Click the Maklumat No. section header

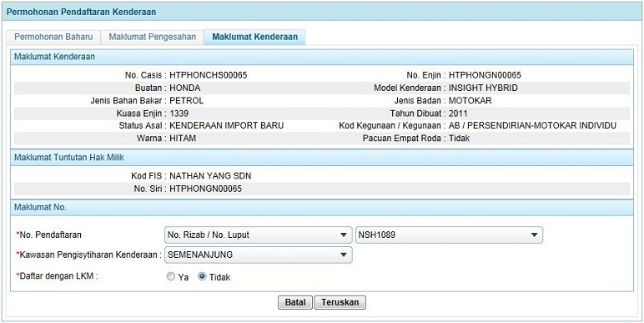tap(322, 208)
